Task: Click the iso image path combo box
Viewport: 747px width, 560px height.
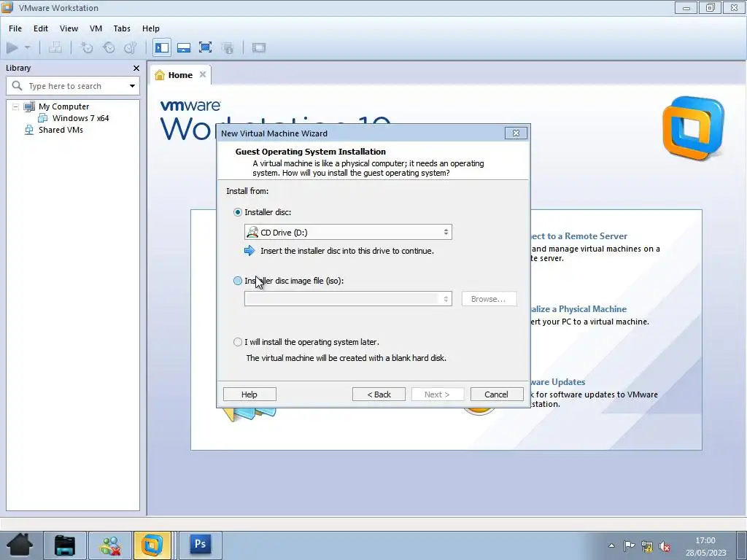Action: (x=348, y=299)
